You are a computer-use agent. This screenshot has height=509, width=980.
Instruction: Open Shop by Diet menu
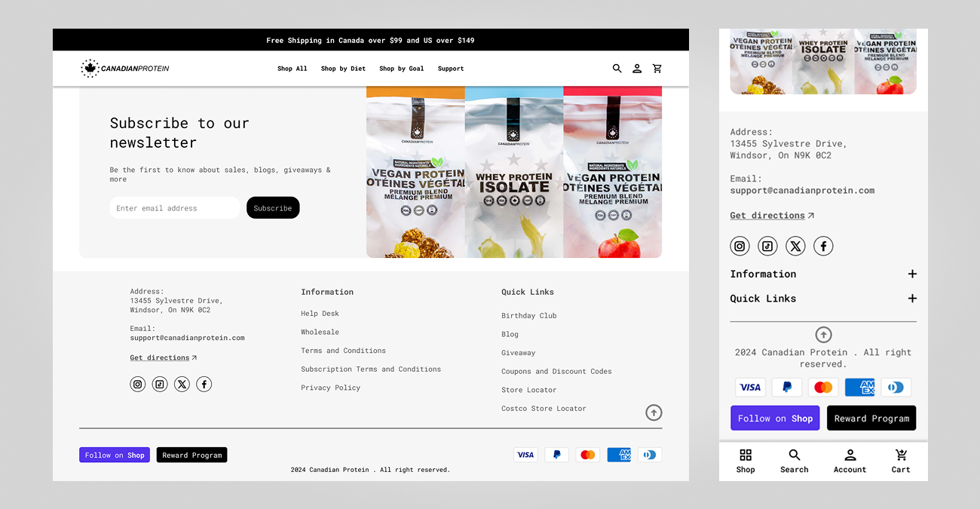[x=343, y=69]
